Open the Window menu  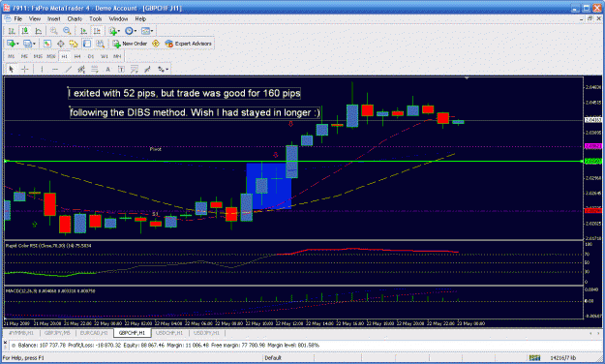point(118,19)
